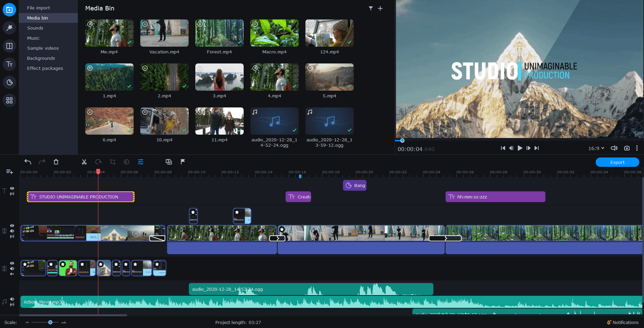Screen dimensions: 644x328
Task: Toggle the audio track mute icon
Action: (12, 299)
